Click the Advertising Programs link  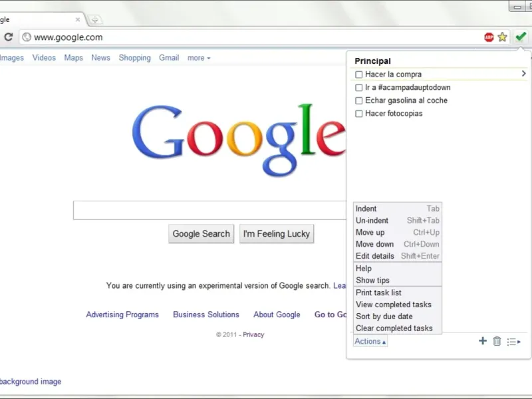tap(122, 315)
